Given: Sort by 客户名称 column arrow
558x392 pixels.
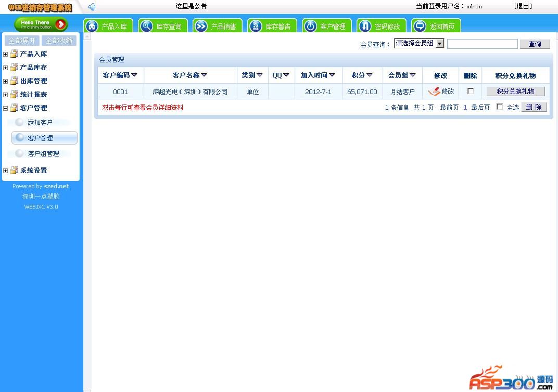Looking at the screenshot, I should 204,75.
